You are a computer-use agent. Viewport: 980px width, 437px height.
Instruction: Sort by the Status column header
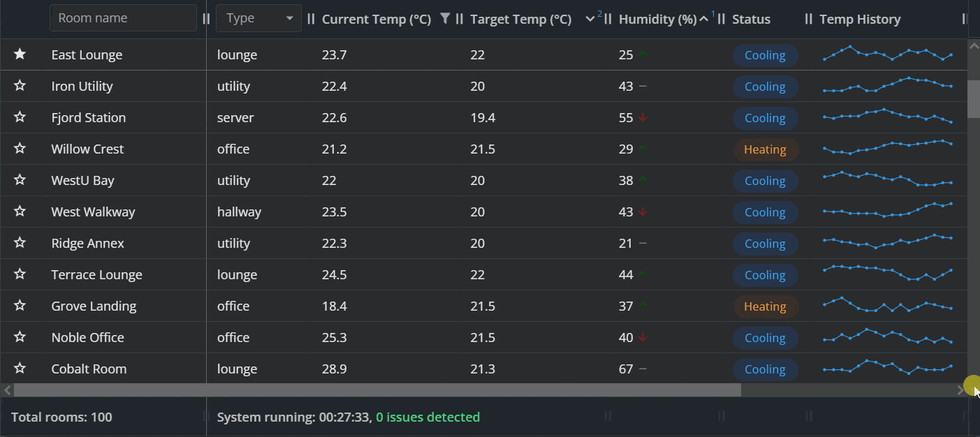(752, 20)
